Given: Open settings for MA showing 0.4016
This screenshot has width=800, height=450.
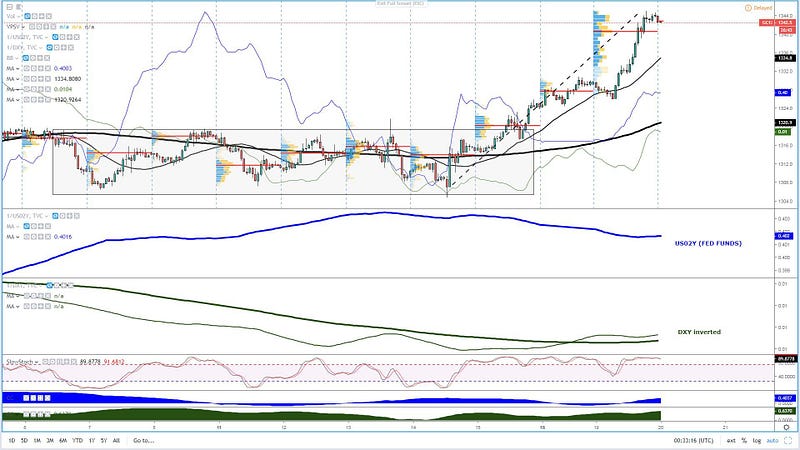Looking at the screenshot, I should point(34,237).
